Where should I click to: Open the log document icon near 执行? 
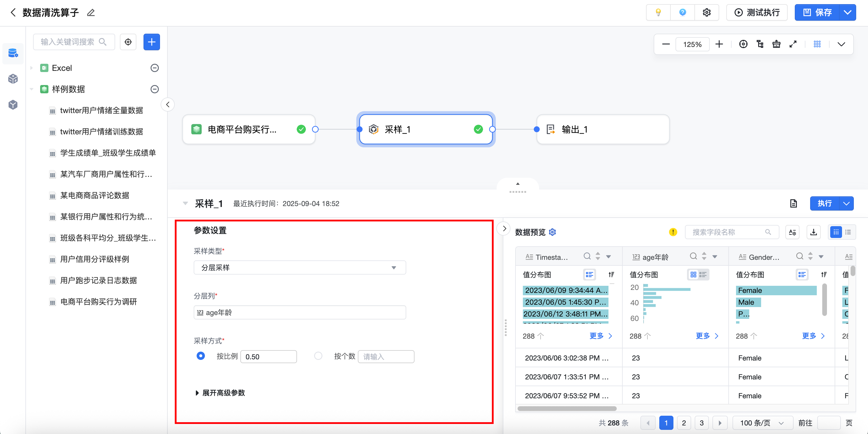click(793, 203)
